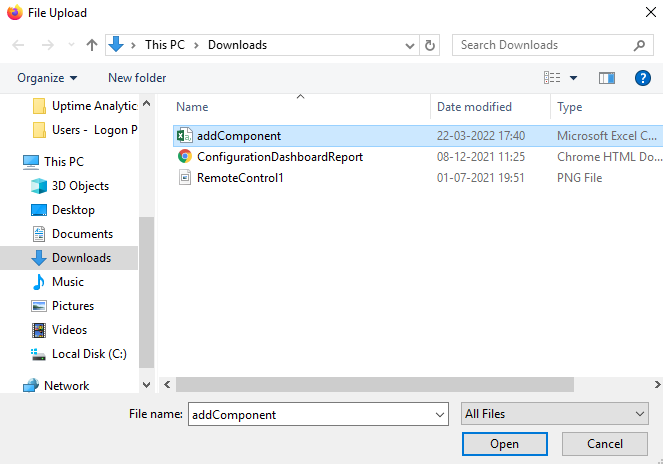Open the Organize menu
The image size is (663, 464).
47,78
